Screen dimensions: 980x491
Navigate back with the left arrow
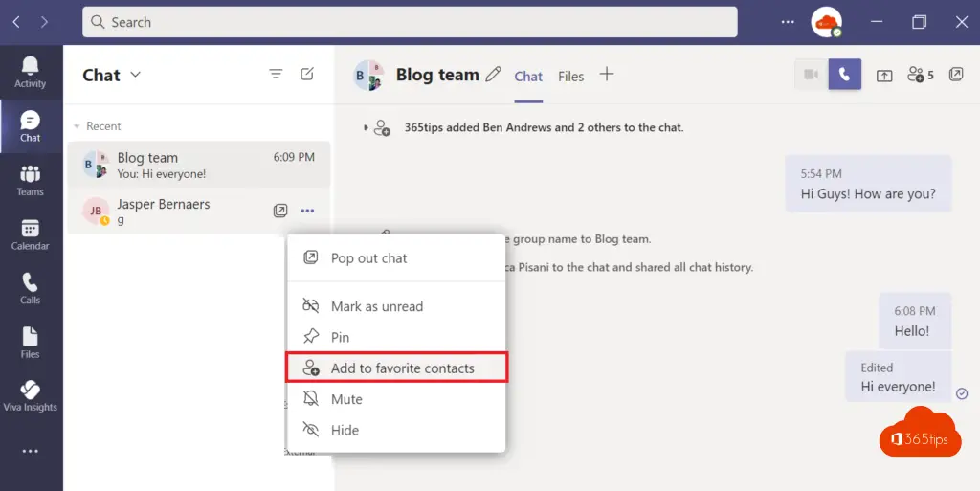coord(16,22)
